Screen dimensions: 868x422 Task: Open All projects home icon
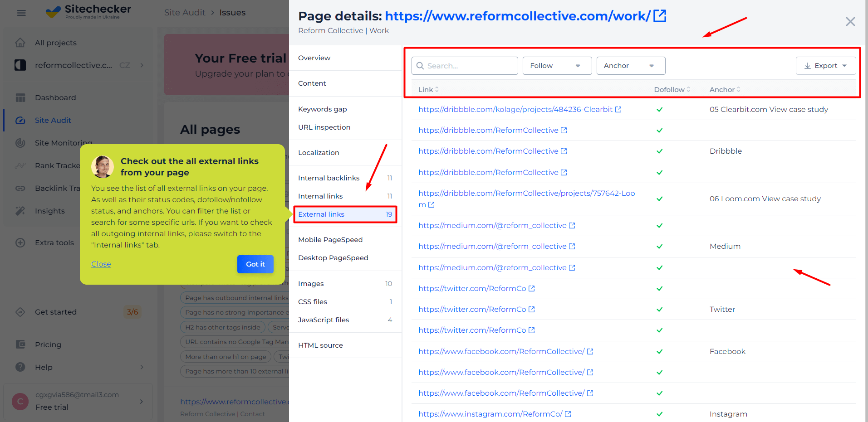point(20,43)
